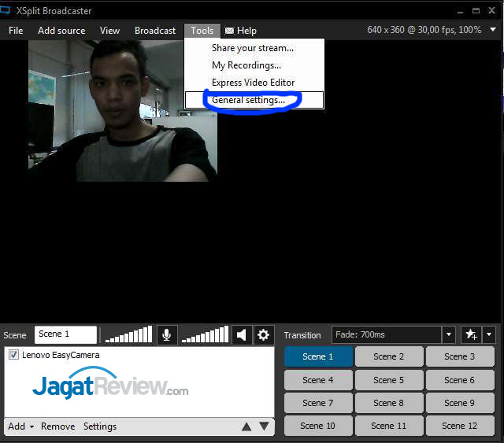This screenshot has width=504, height=443.
Task: Adjust the speaker volume level bars
Action: (205, 334)
